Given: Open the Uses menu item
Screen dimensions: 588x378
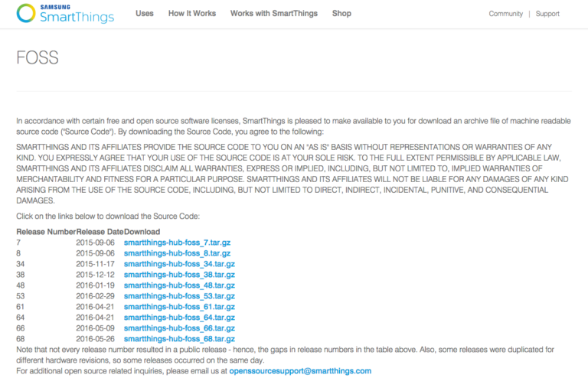Looking at the screenshot, I should click(x=145, y=14).
